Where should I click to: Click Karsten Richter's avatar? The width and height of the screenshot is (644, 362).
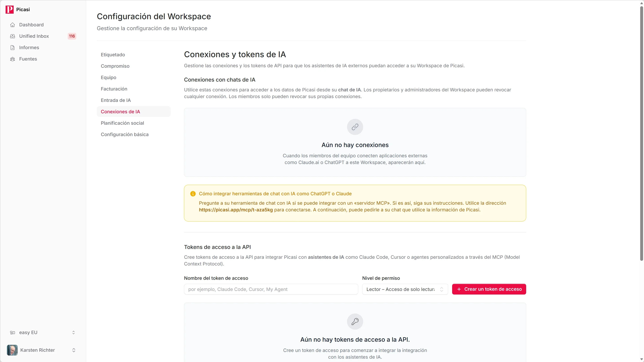[x=12, y=350]
